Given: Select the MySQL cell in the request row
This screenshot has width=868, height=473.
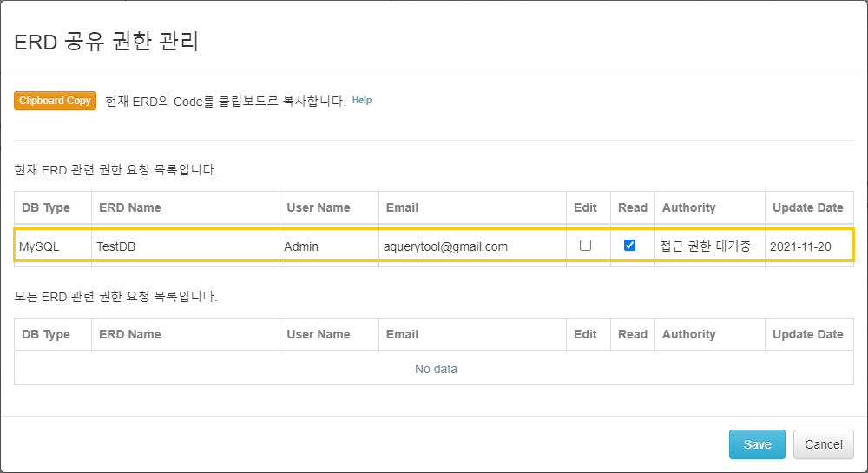Looking at the screenshot, I should (x=40, y=246).
